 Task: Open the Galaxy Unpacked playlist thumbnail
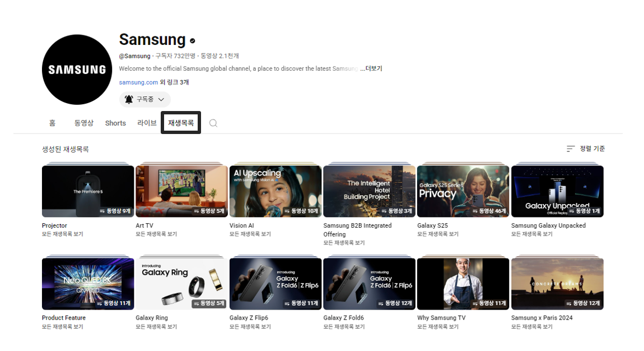(x=557, y=191)
